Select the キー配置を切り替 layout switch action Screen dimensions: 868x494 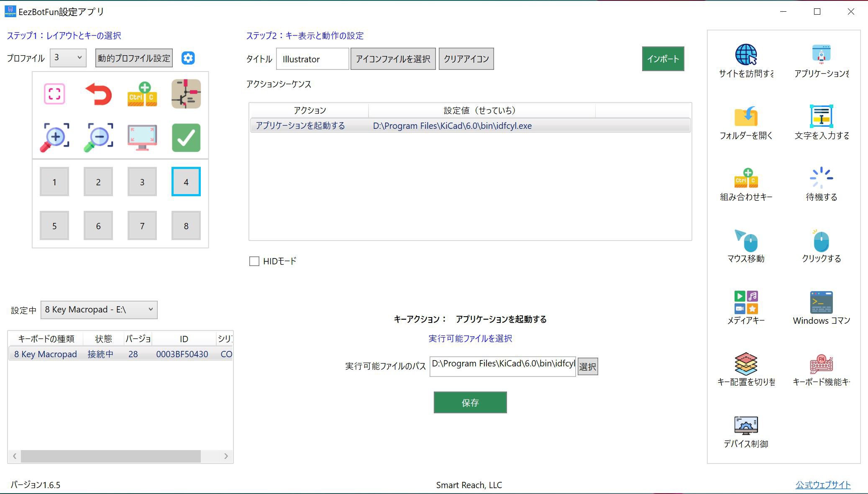pyautogui.click(x=746, y=365)
